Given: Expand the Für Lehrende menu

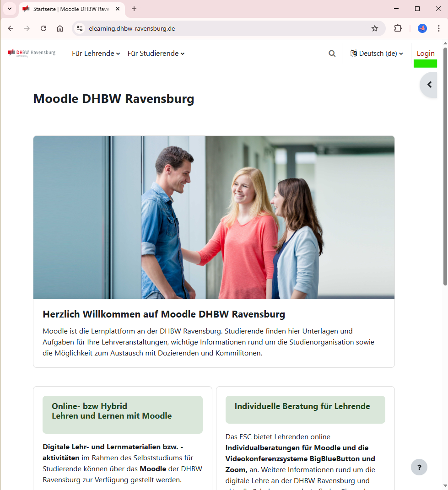Looking at the screenshot, I should 96,54.
